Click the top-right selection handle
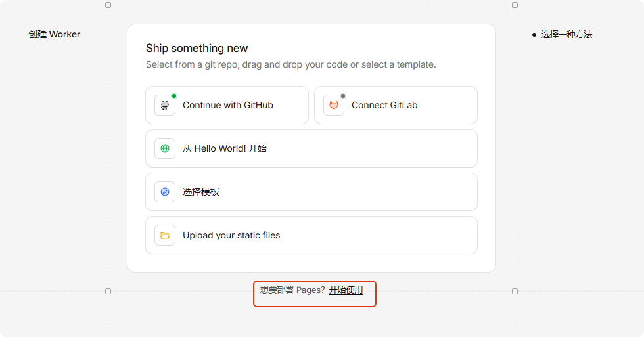This screenshot has height=337, width=644. 515,5
